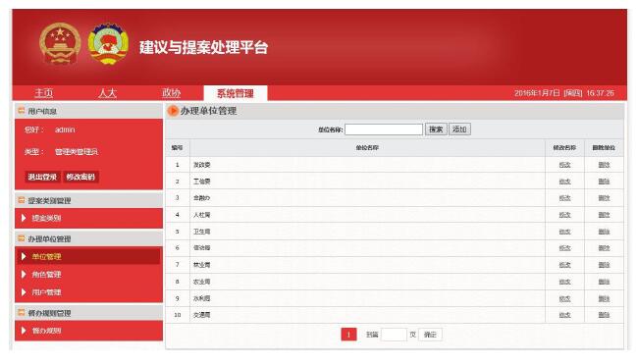Click the white arrow beside 用户管理
This screenshot has height=364, width=638.
[x=24, y=292]
